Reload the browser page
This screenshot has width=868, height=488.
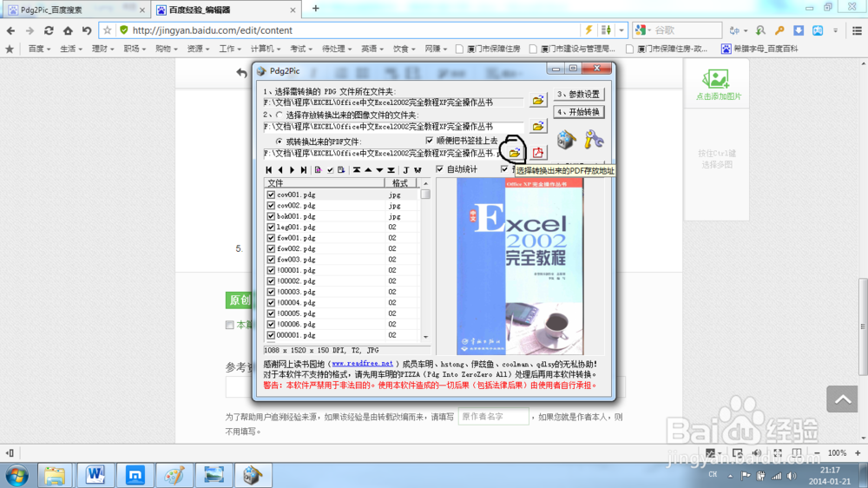[49, 30]
